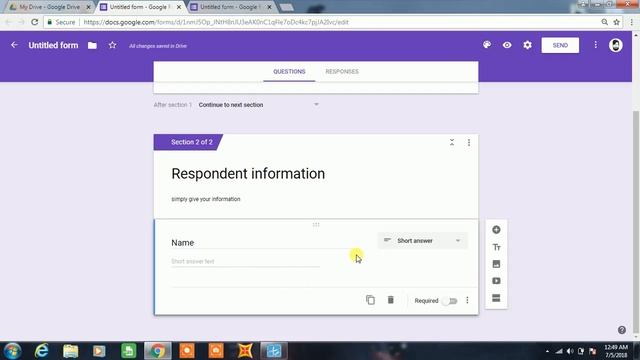The height and width of the screenshot is (360, 640).
Task: Open the header more options menu
Action: click(596, 45)
